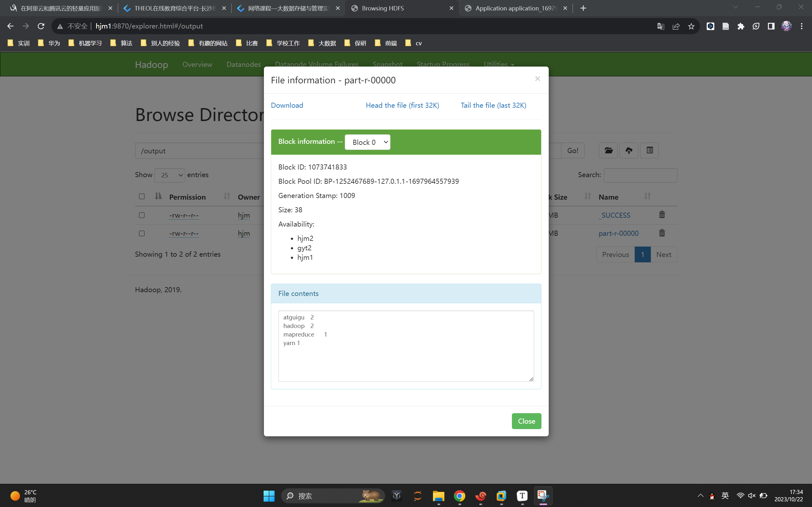The height and width of the screenshot is (507, 812).
Task: Click the Download link in file dialog
Action: point(287,105)
